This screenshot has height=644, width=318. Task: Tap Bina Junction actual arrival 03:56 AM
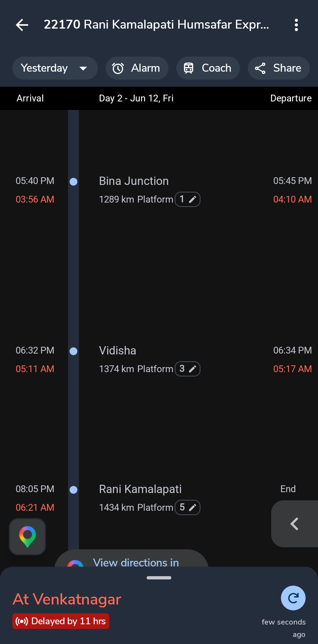tap(35, 199)
